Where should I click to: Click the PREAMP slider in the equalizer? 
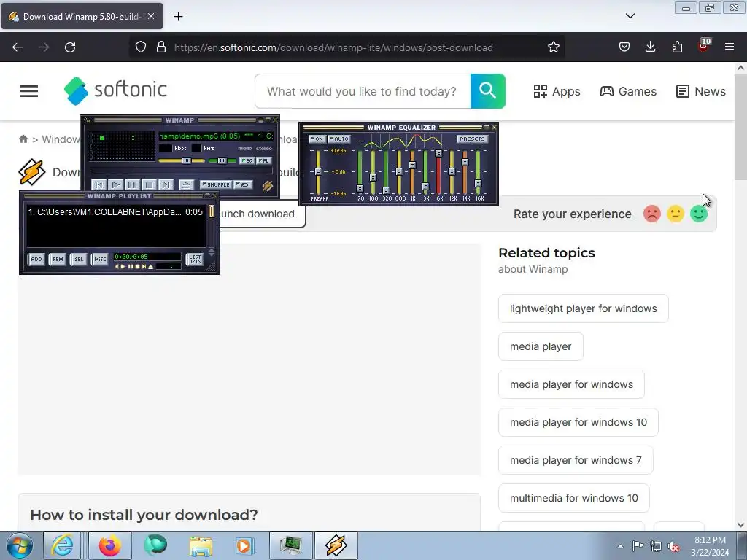pos(318,172)
